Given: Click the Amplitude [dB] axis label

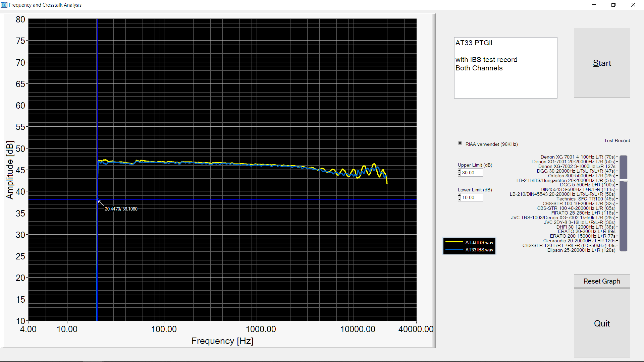Looking at the screenshot, I should (10, 170).
